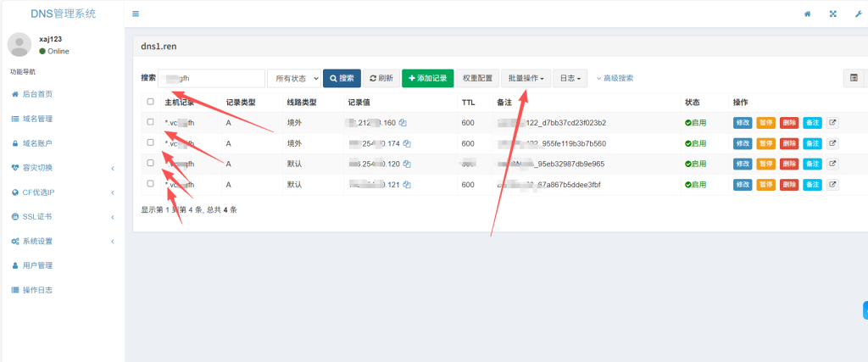Copy the record value ending in .174
The height and width of the screenshot is (362, 868).
click(407, 143)
